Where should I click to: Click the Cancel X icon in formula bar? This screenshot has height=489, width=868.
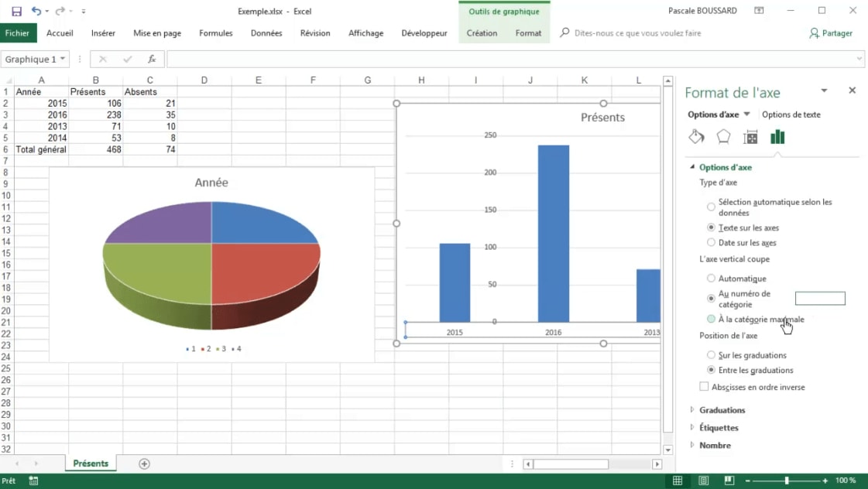coord(102,59)
